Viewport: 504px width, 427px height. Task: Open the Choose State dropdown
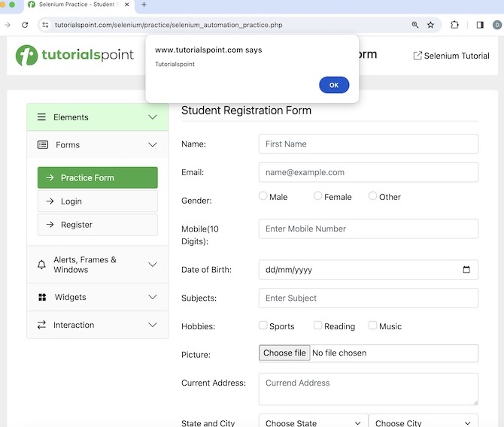[x=313, y=422]
